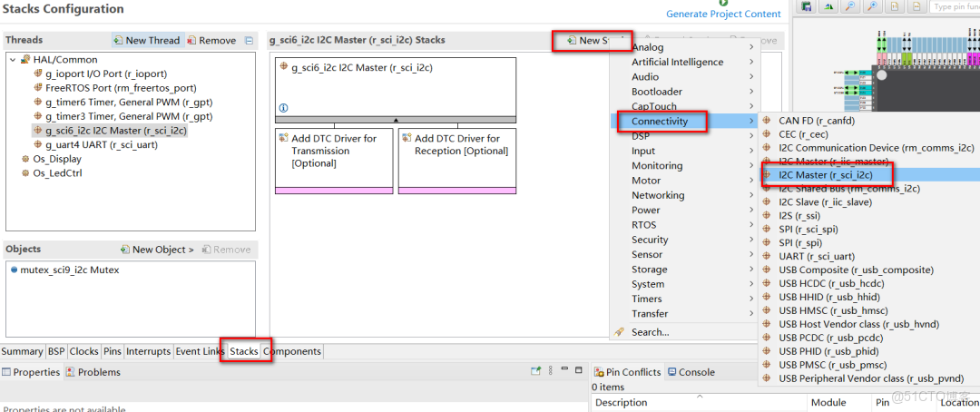Click the Description column header in Pin Conflicts
The height and width of the screenshot is (412, 980).
pyautogui.click(x=699, y=403)
